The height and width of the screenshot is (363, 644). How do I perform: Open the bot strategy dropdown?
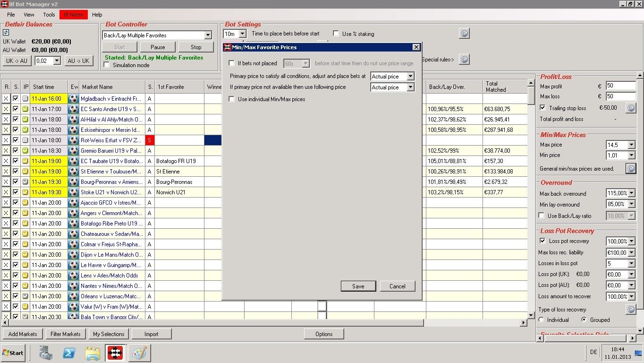(x=208, y=35)
